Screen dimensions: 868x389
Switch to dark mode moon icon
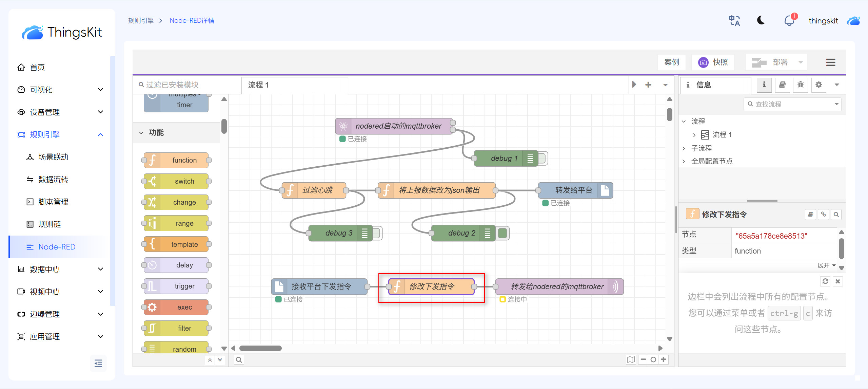[x=761, y=20]
